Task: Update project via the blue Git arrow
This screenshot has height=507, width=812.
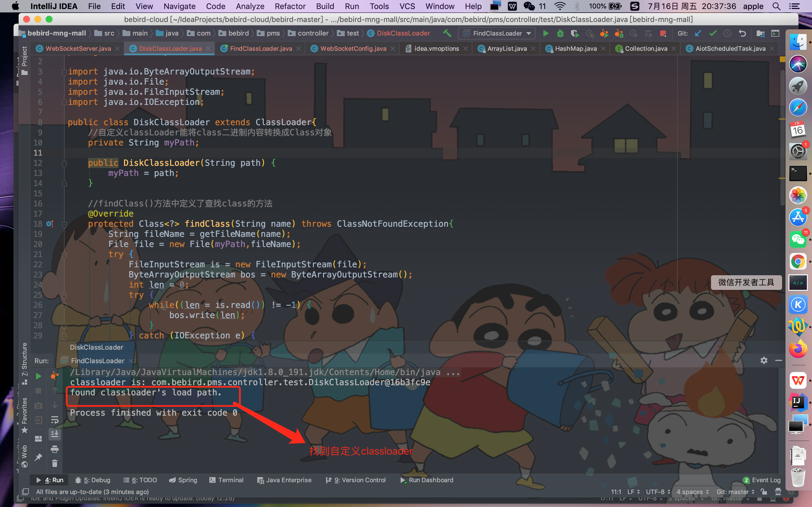Action: (698, 33)
